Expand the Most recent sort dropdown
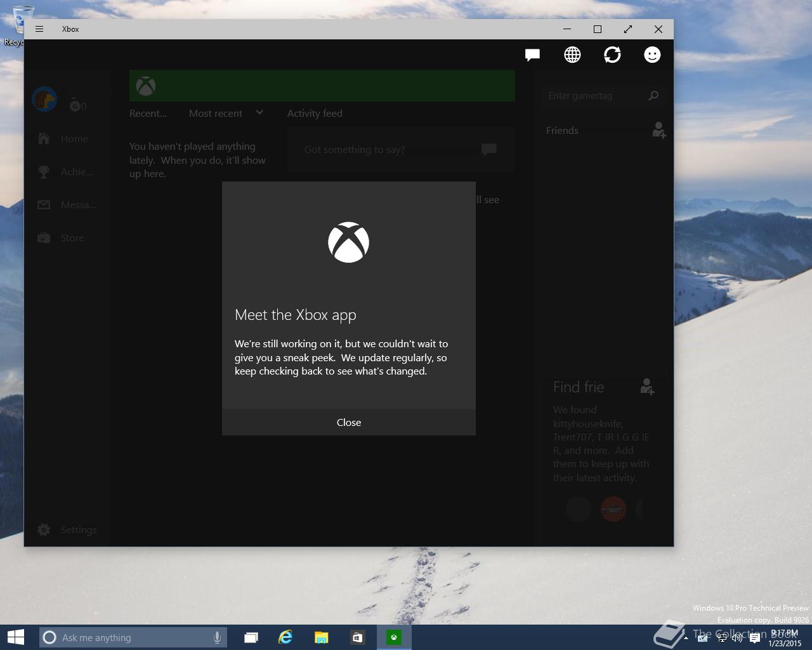This screenshot has width=812, height=650. coord(226,113)
